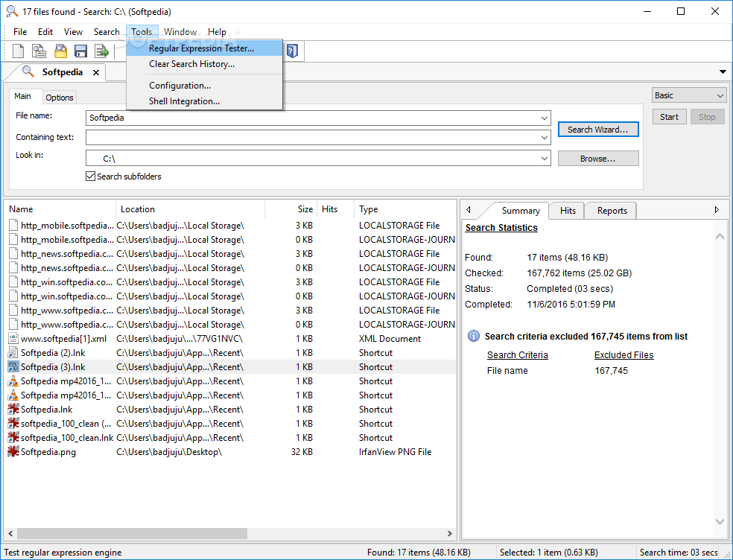
Task: Click the Start button
Action: click(669, 117)
